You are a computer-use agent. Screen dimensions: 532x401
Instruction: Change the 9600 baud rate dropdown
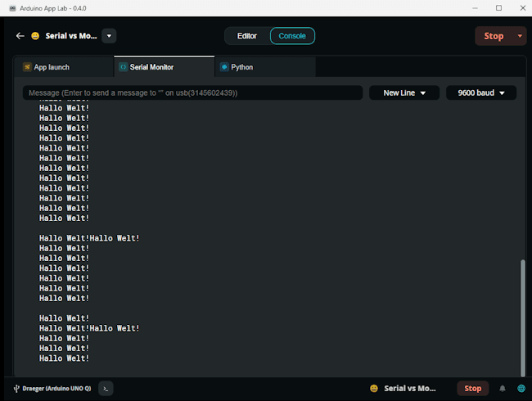tap(480, 93)
